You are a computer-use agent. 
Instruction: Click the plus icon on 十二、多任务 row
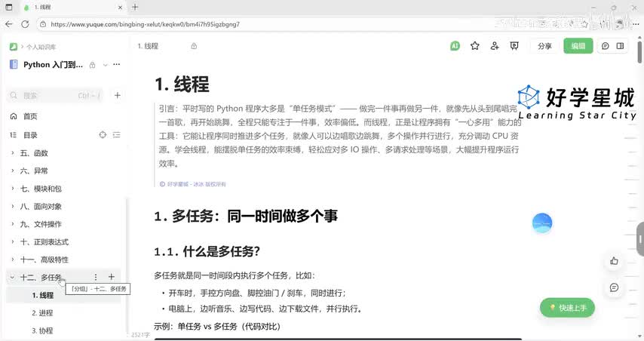point(112,277)
